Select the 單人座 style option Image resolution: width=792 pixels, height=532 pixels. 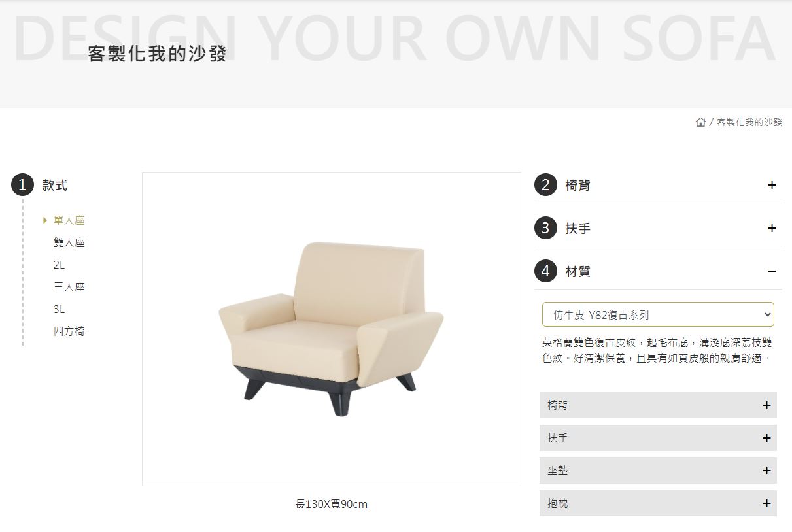coord(69,220)
